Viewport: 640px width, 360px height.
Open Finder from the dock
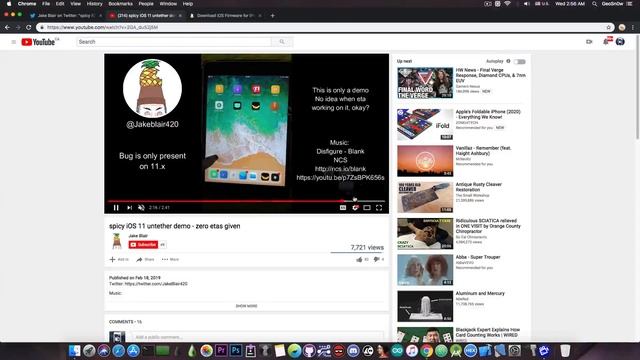point(74,351)
